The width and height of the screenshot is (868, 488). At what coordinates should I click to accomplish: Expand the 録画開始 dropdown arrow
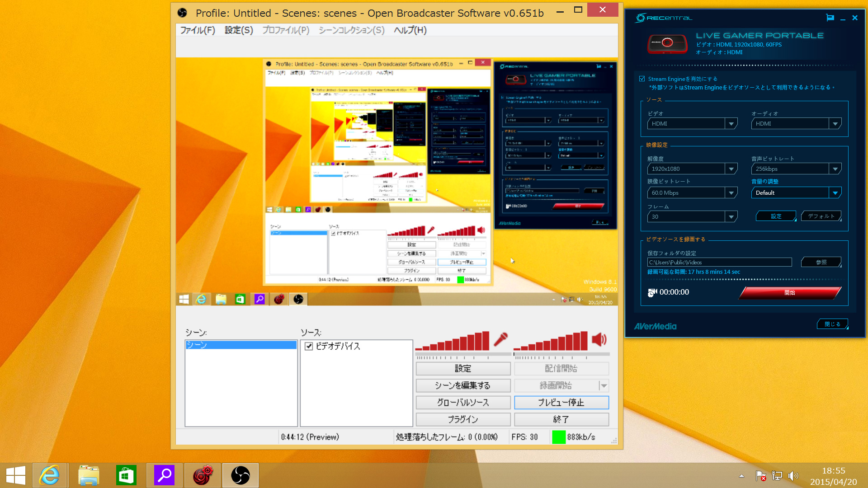click(x=604, y=386)
